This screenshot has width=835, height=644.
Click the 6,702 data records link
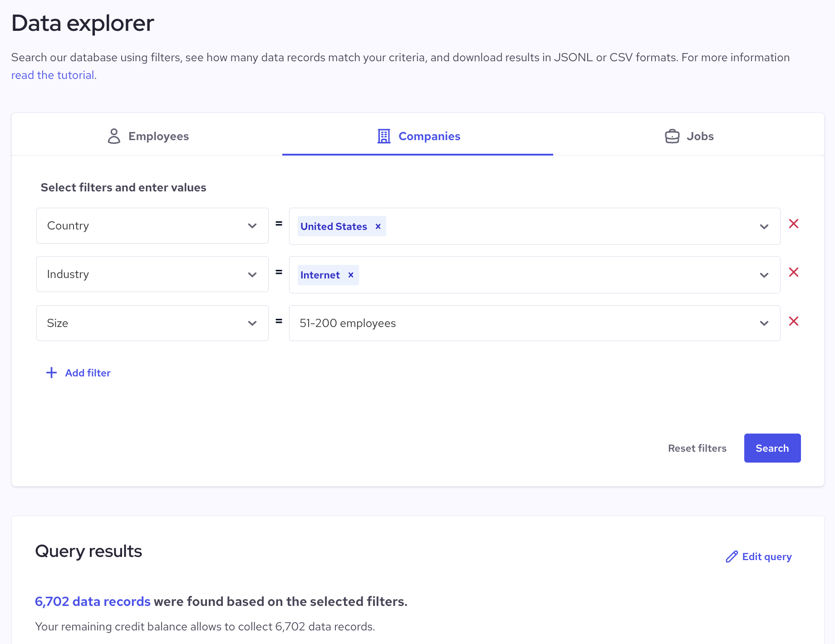tap(93, 601)
